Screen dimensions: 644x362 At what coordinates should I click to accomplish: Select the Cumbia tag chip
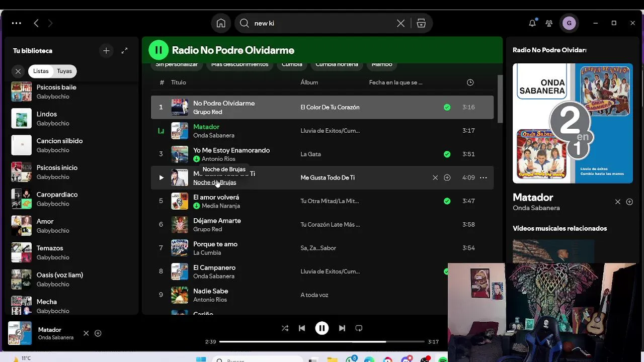pos(292,64)
